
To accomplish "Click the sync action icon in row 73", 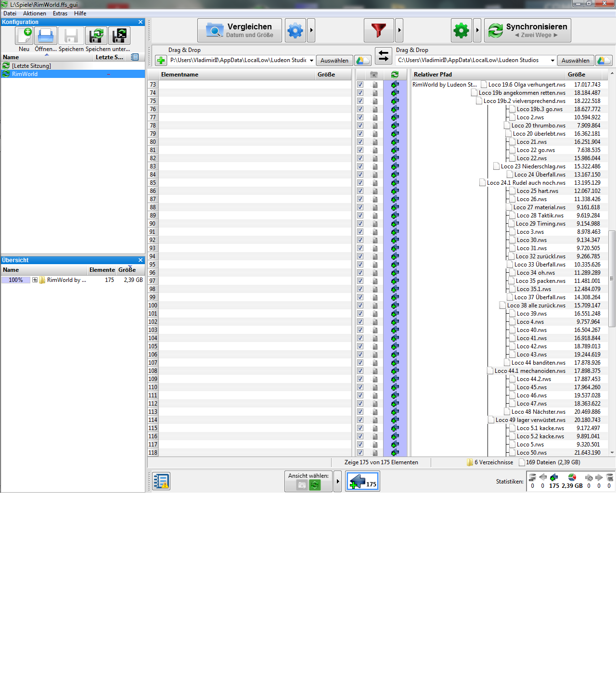I will coord(395,85).
